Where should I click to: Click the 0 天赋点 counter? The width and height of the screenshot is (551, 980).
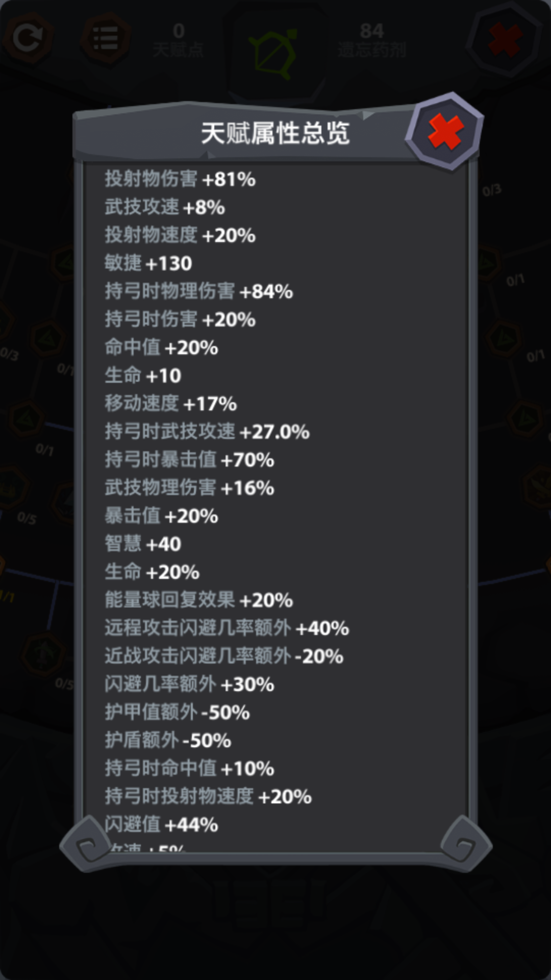[178, 40]
